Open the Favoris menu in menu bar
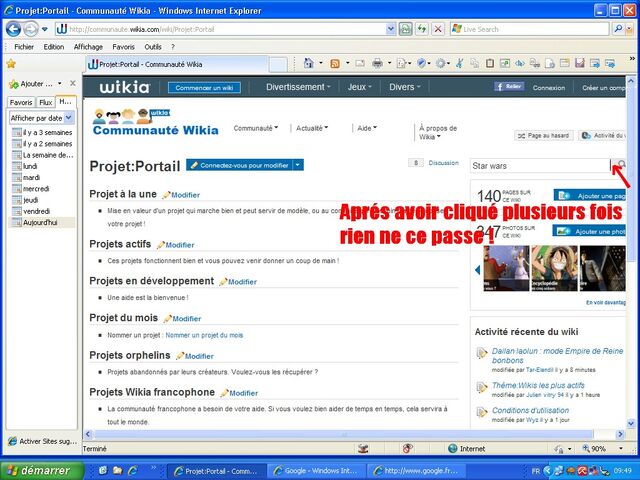Image resolution: width=640 pixels, height=480 pixels. coord(123,47)
